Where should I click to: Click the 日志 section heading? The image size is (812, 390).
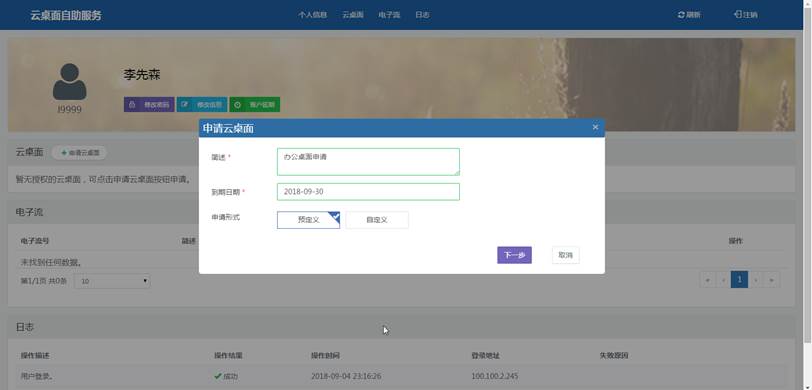25,327
